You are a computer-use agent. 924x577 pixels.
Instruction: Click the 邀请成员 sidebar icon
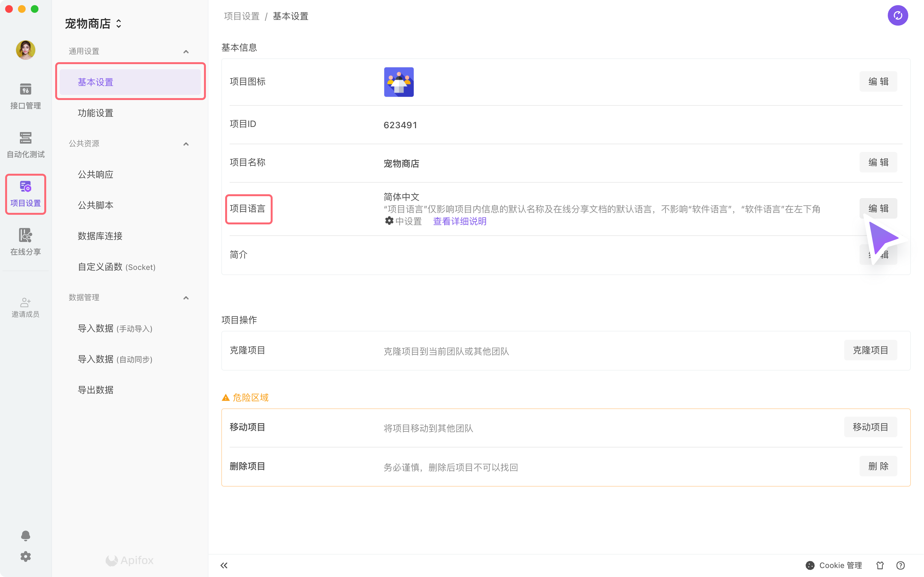[x=25, y=307]
